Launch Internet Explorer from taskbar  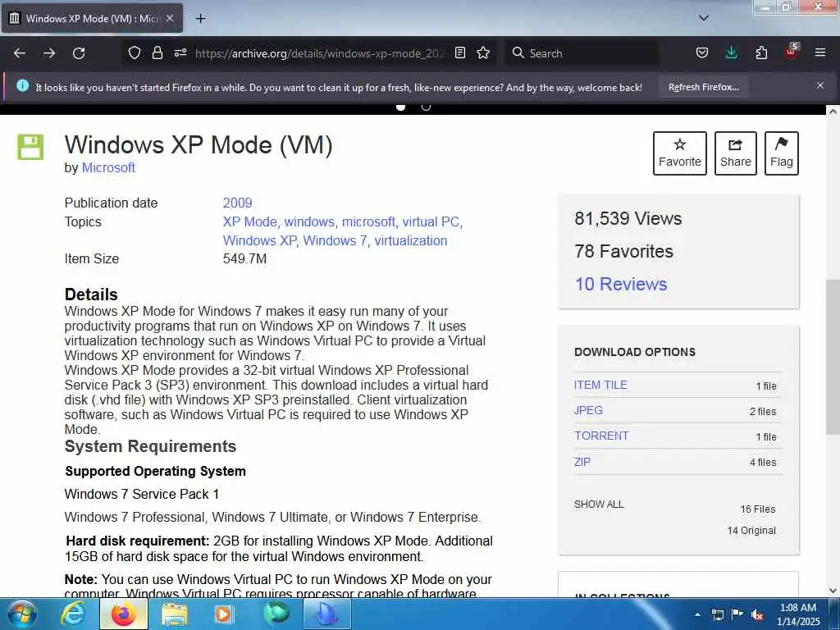[73, 614]
